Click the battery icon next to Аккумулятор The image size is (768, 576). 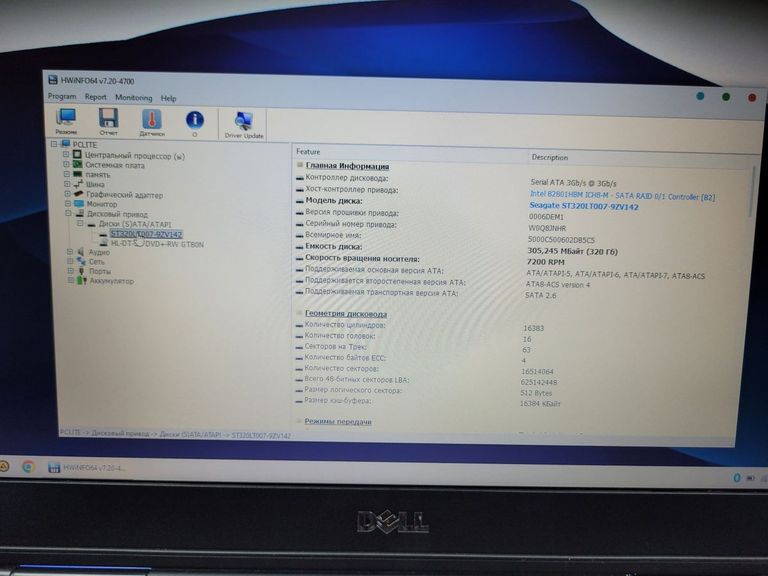coord(82,280)
